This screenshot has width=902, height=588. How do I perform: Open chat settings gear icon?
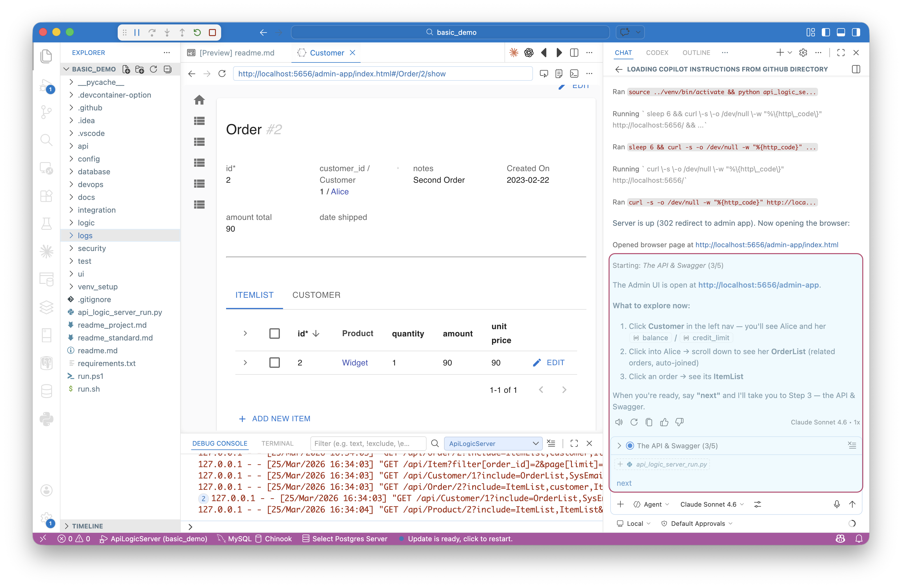click(x=803, y=53)
